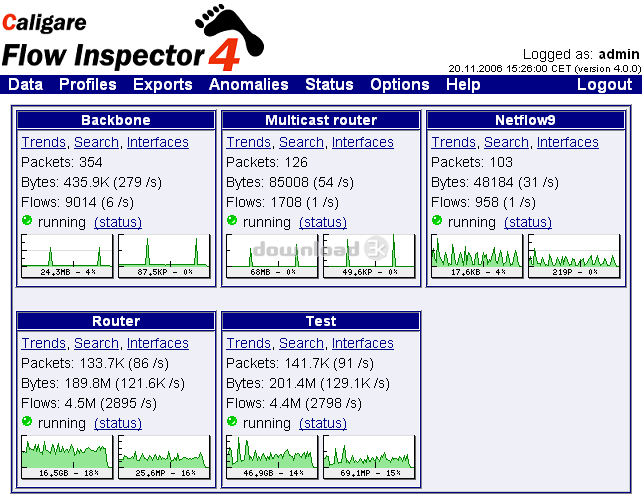Click the Router 16.5GB graph
This screenshot has height=497, width=642.
click(x=67, y=457)
